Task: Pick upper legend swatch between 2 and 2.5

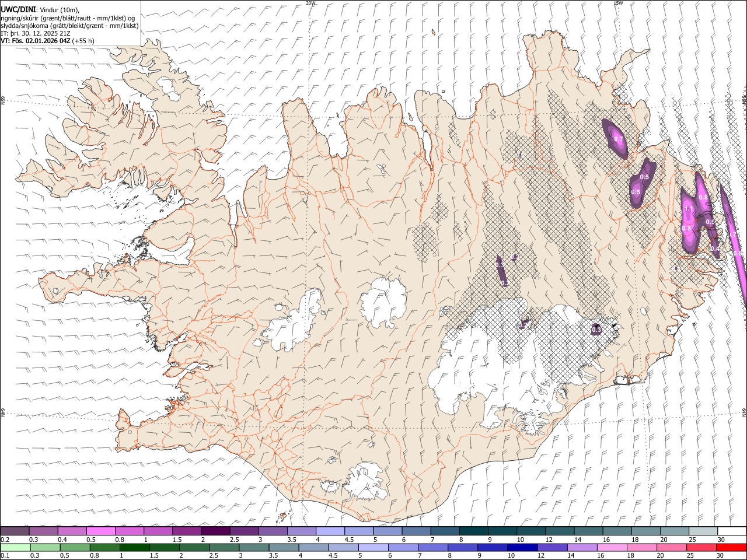Action: coord(215,531)
